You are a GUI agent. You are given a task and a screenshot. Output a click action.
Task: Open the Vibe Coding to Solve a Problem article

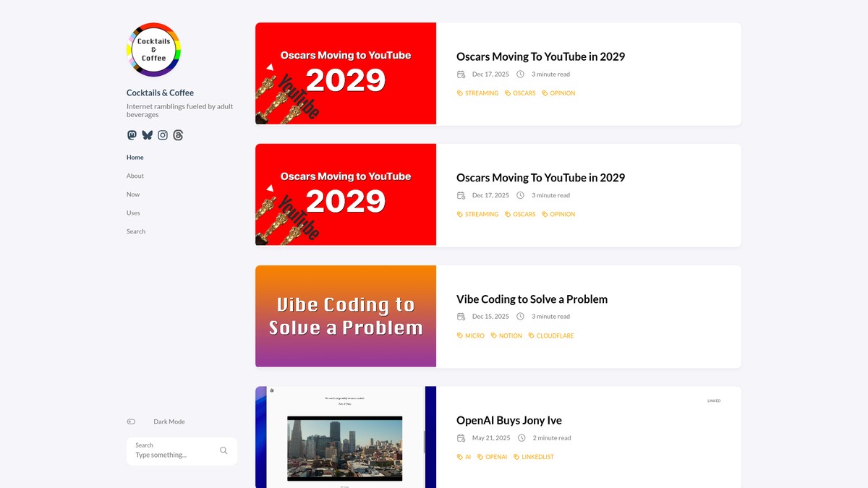pyautogui.click(x=532, y=299)
